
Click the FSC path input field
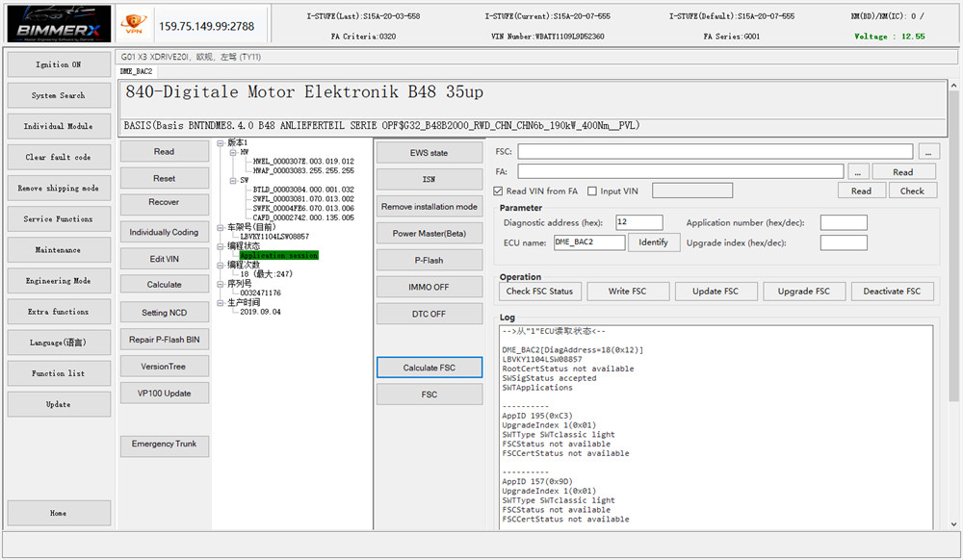coord(715,151)
